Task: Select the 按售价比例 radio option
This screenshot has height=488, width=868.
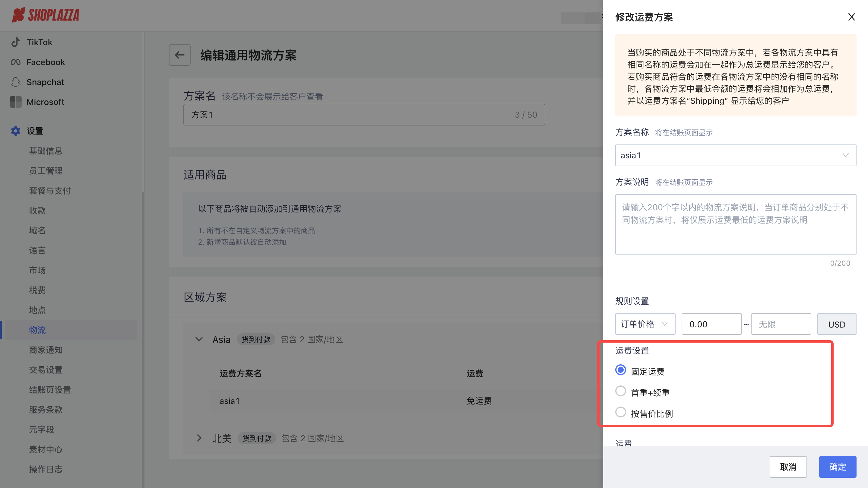Action: [621, 412]
